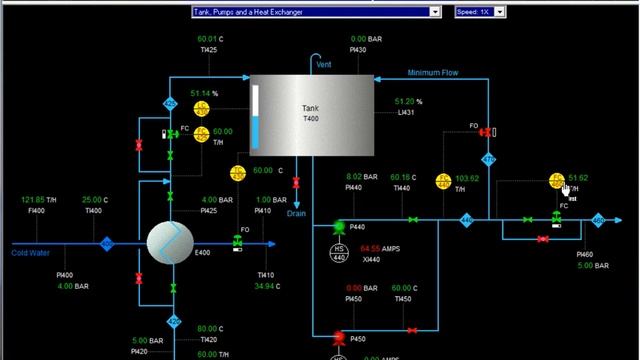Click the red FO minimum flow valve

[485, 132]
